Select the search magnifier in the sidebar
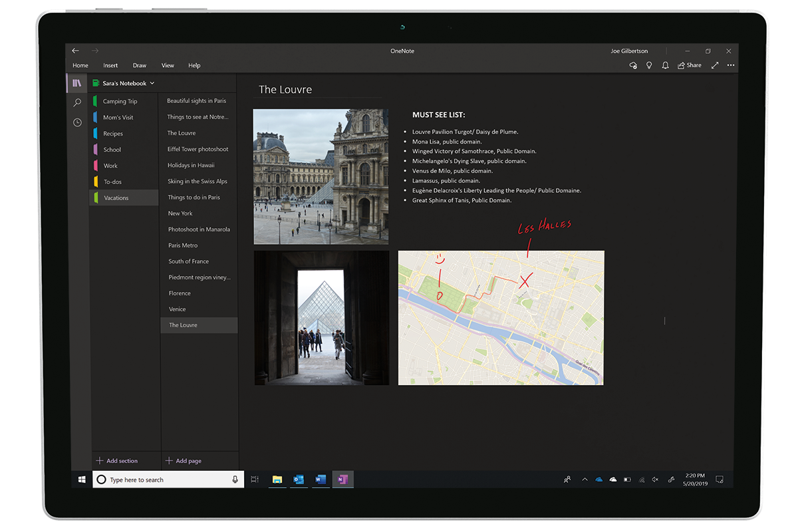The height and width of the screenshot is (532, 798). (x=76, y=102)
